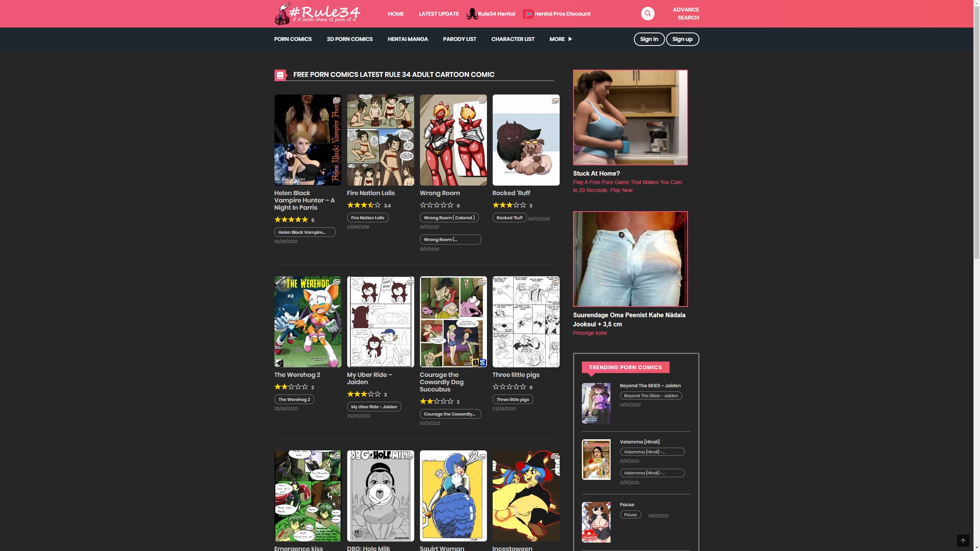Click the search magnifier icon in header
Viewport: 980px width, 551px height.
click(648, 14)
